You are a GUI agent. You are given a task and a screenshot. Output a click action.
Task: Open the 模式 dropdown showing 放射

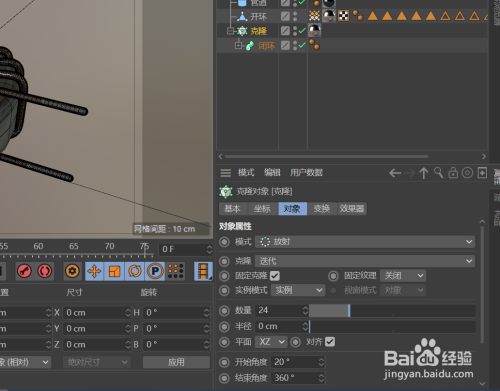[x=365, y=242]
